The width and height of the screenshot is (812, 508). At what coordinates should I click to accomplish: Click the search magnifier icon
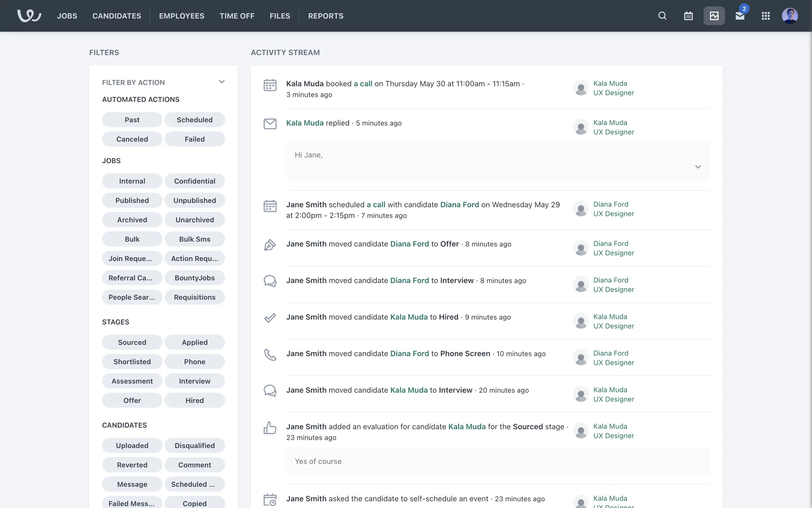coord(662,16)
